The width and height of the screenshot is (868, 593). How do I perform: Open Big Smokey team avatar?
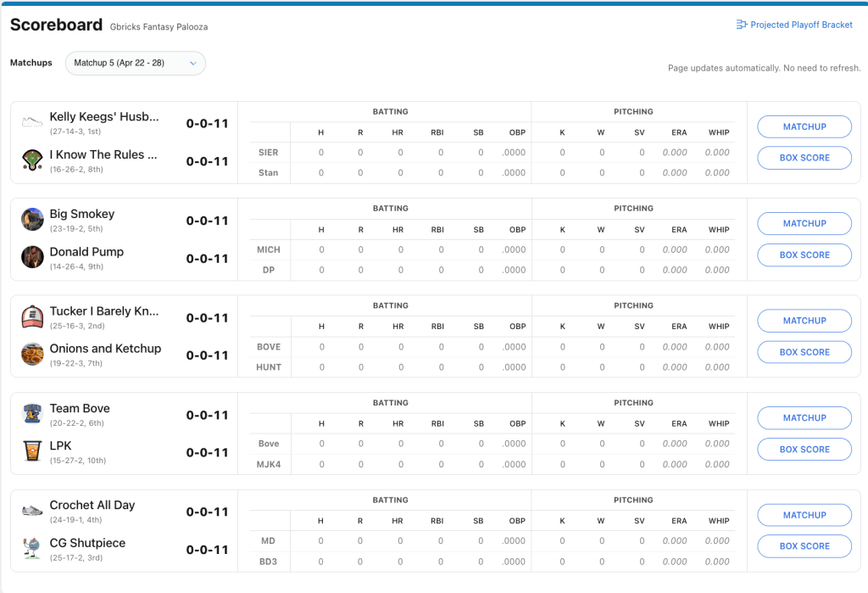pyautogui.click(x=32, y=219)
